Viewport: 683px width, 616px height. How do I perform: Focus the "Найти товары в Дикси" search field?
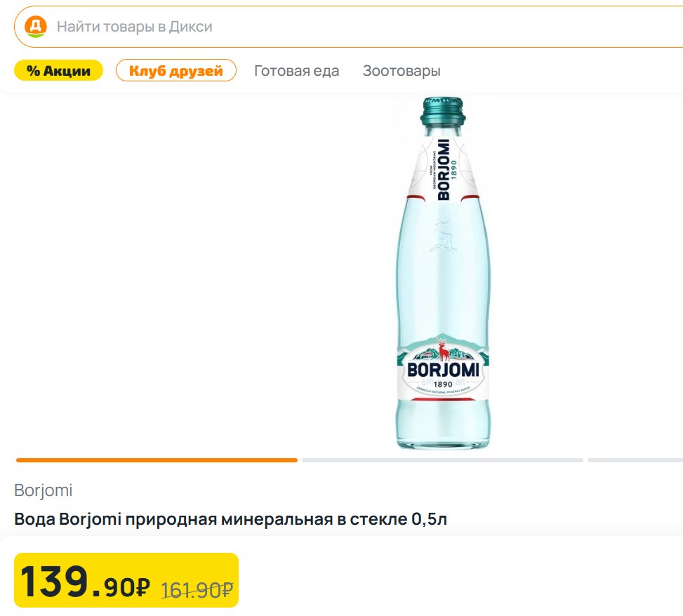click(351, 27)
